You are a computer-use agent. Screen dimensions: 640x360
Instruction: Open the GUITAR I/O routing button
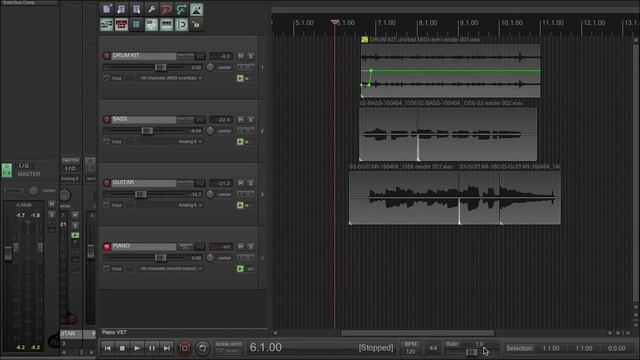pyautogui.click(x=200, y=183)
